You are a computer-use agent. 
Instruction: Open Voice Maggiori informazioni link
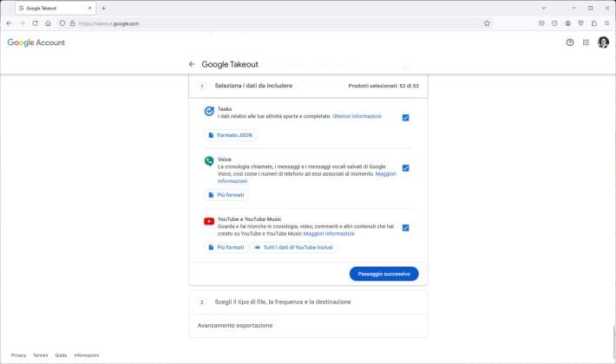[x=386, y=173]
